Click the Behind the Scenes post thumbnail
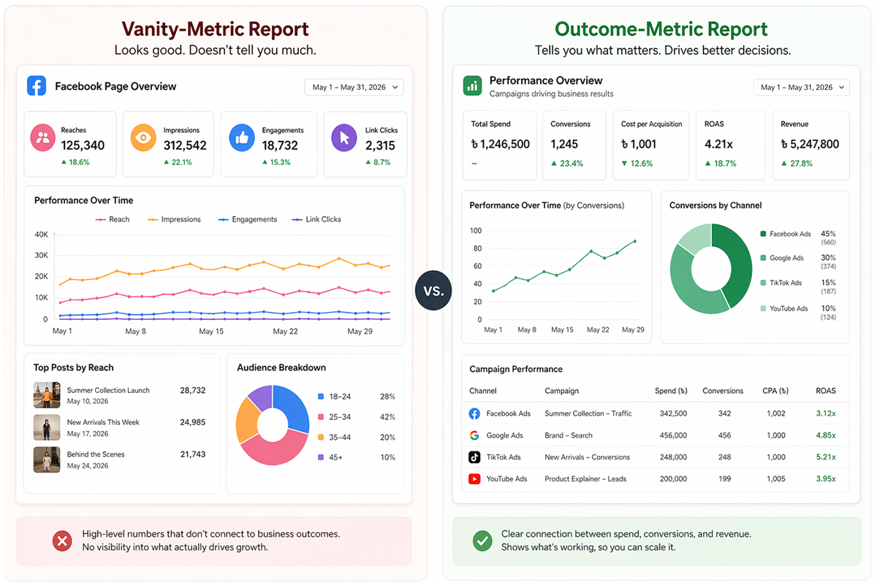Image resolution: width=877 pixels, height=588 pixels. [47, 459]
